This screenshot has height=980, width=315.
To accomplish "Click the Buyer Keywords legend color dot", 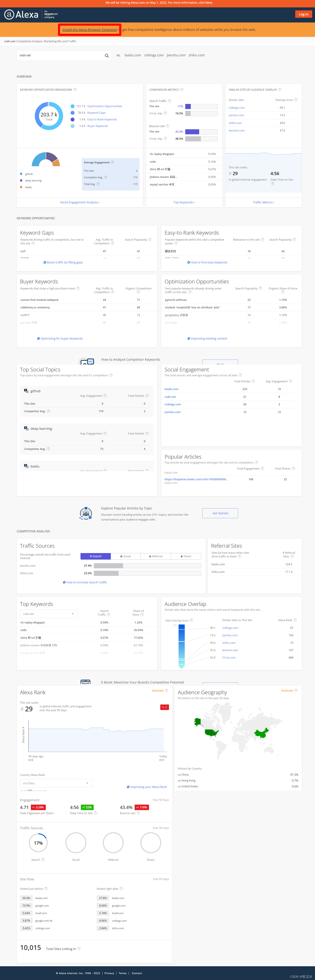I will [x=72, y=126].
